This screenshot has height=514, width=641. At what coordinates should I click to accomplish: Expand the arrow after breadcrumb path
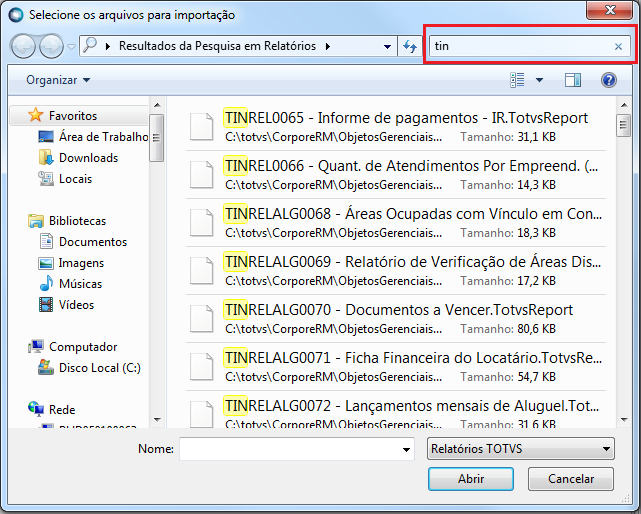click(328, 47)
